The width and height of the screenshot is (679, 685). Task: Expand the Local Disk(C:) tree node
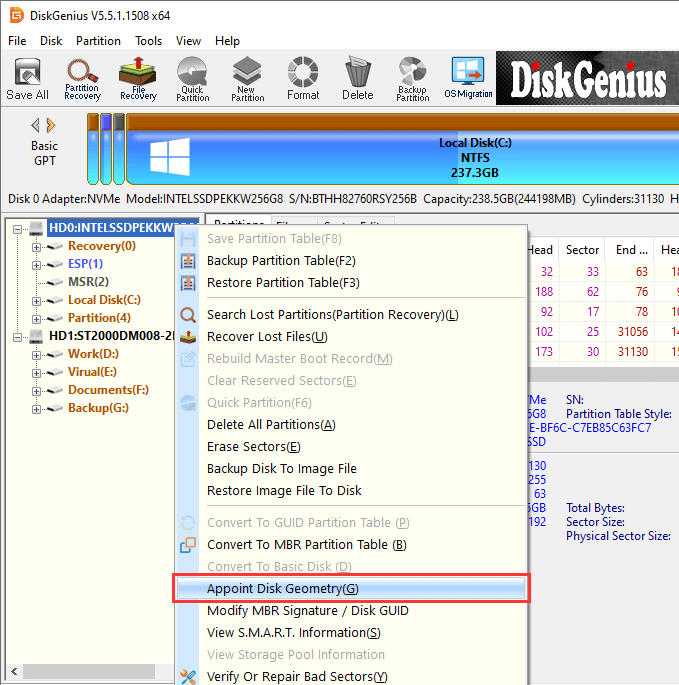37,300
